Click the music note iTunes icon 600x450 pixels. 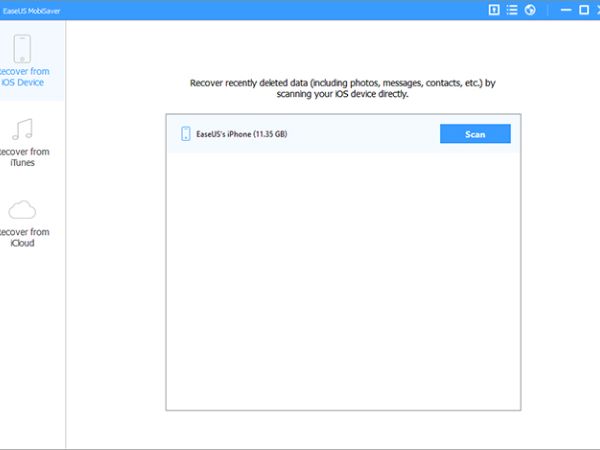pos(22,128)
